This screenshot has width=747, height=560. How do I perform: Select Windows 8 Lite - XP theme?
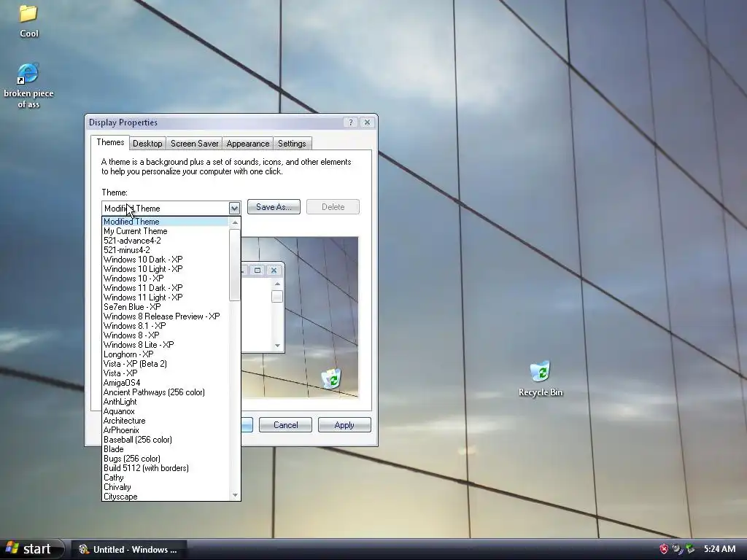pos(166,345)
